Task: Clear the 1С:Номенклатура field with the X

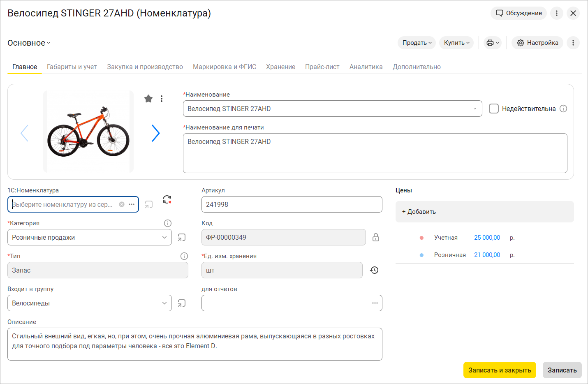Action: [122, 204]
